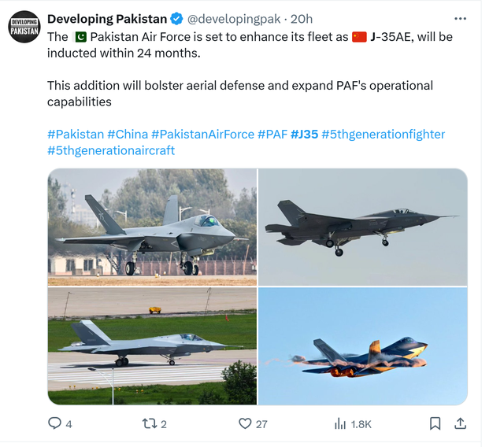Like the post with the heart icon
Viewport: 504px width, 447px height.
pyautogui.click(x=245, y=423)
